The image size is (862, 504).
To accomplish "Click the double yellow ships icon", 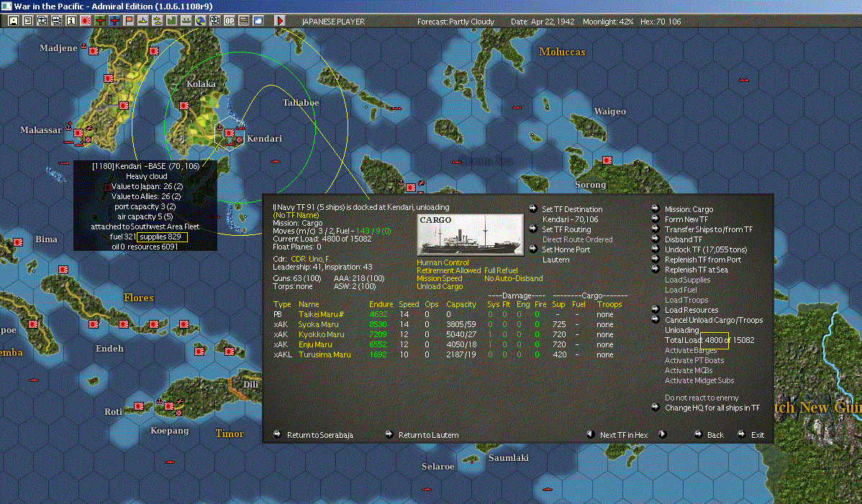I will tap(158, 21).
